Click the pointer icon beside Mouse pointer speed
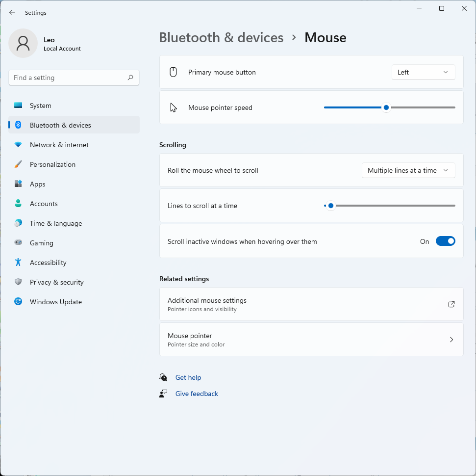 click(174, 107)
